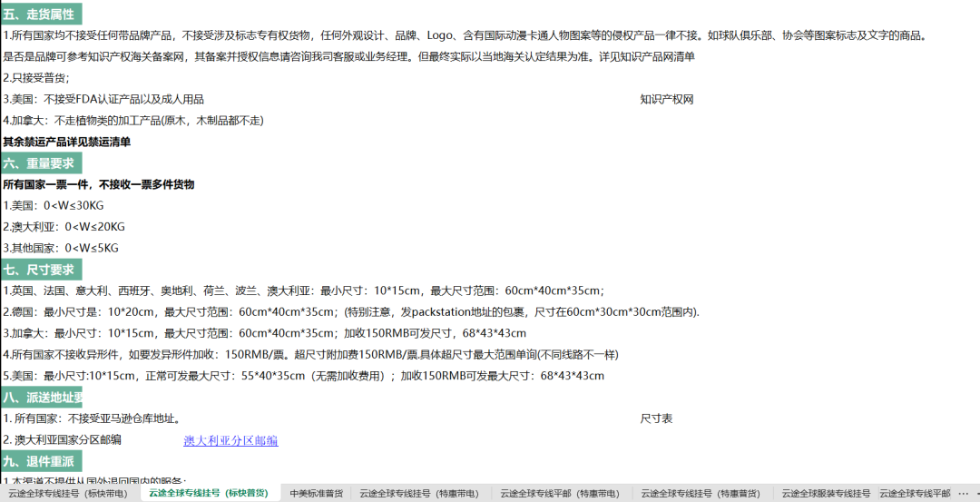Image resolution: width=980 pixels, height=502 pixels.
Task: Click the cell '2. 澳大利亚国家分区邮编'
Action: click(62, 440)
